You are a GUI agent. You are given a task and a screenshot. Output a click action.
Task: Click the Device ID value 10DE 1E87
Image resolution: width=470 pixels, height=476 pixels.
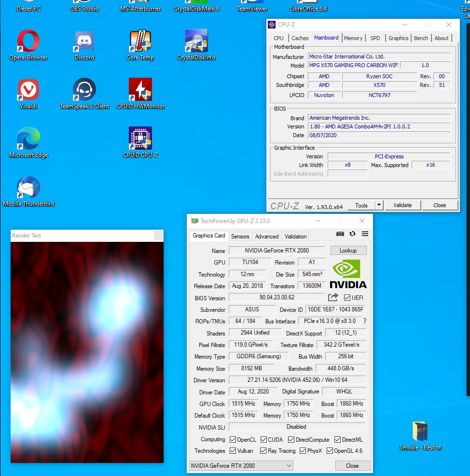click(335, 309)
